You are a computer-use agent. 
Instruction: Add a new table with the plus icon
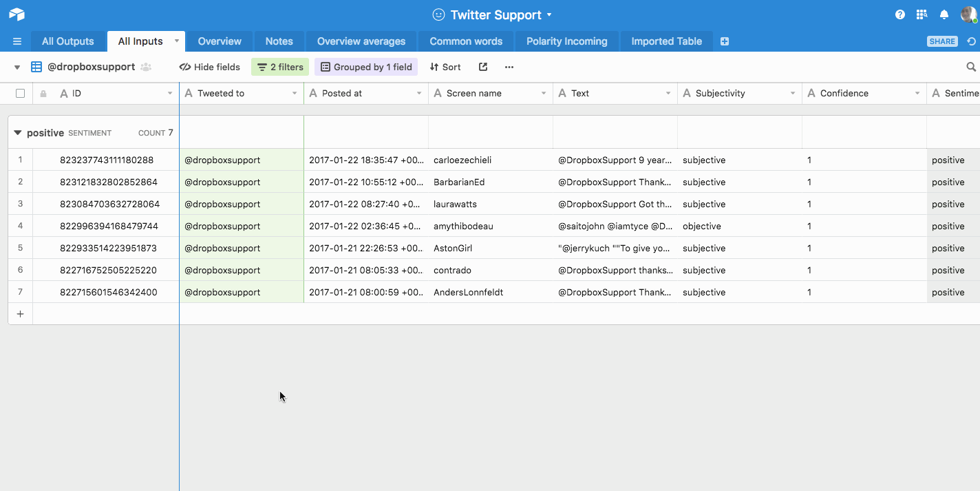(725, 41)
